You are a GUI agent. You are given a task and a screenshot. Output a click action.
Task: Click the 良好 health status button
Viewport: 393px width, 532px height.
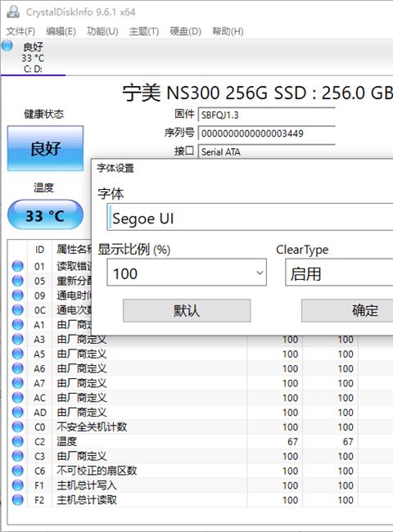45,148
